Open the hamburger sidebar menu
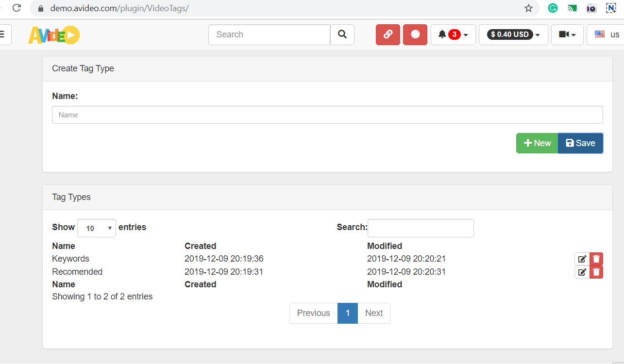624x364 pixels. (2, 34)
